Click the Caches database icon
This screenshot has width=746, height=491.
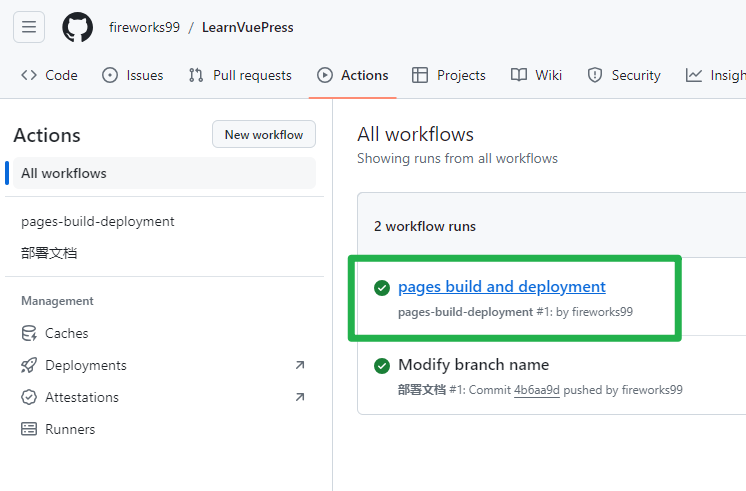[x=29, y=333]
